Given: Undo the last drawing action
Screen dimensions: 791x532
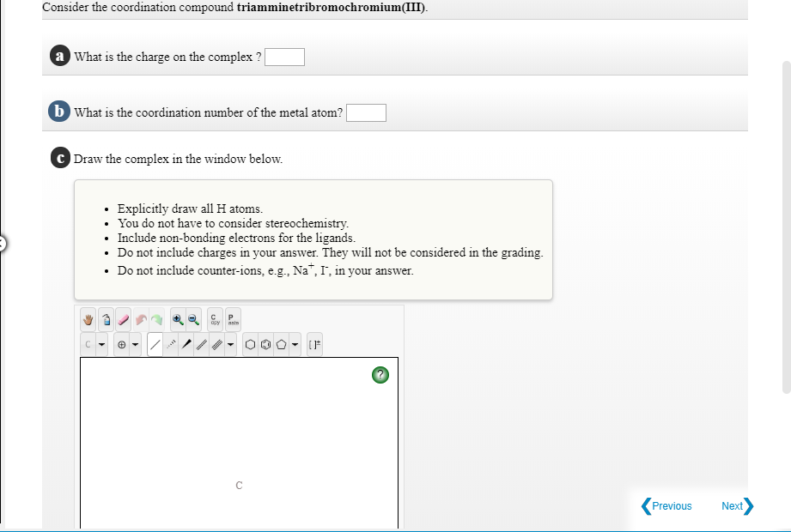Looking at the screenshot, I should coord(140,319).
